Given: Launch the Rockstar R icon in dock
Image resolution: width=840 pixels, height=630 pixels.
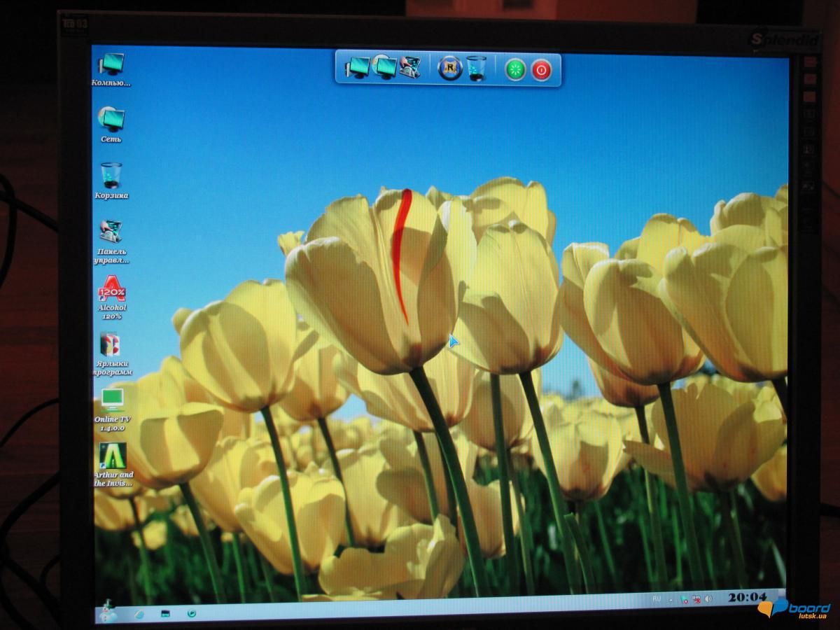Looking at the screenshot, I should point(450,69).
